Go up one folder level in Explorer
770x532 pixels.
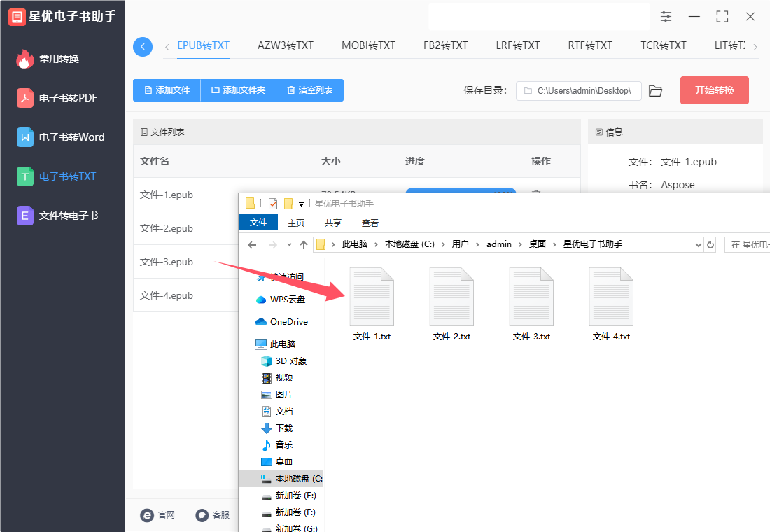tap(304, 244)
